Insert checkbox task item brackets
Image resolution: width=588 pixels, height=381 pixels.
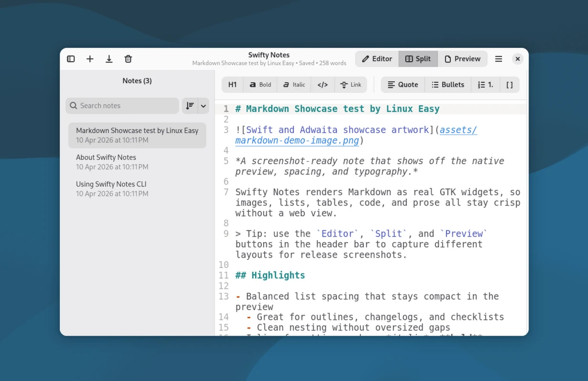point(510,85)
